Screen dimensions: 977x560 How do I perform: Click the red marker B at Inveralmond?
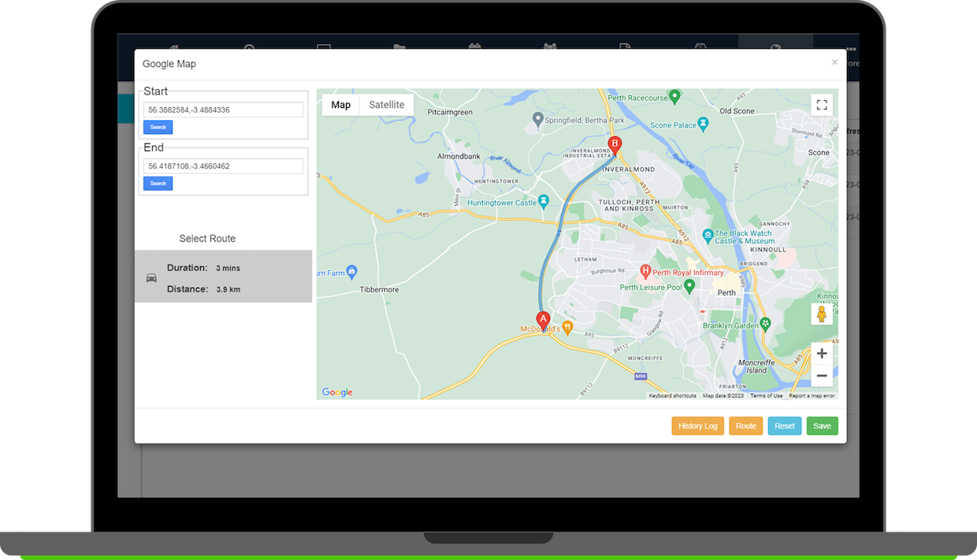[x=615, y=145]
